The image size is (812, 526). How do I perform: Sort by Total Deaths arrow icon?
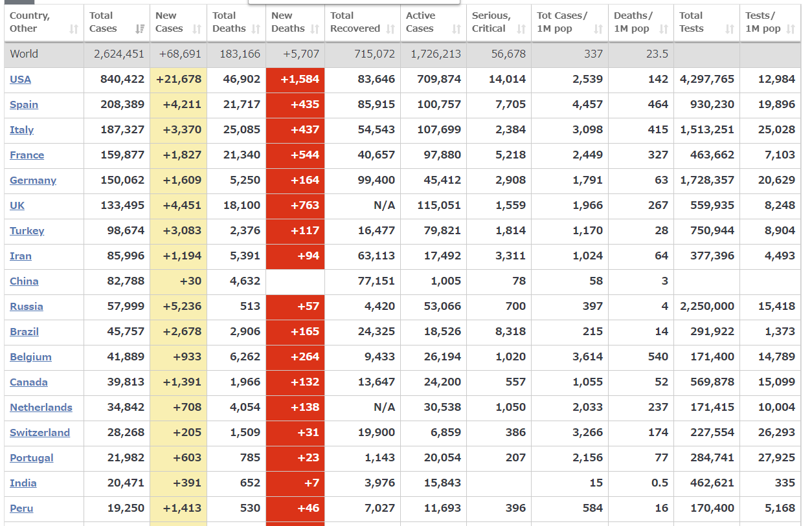(256, 29)
